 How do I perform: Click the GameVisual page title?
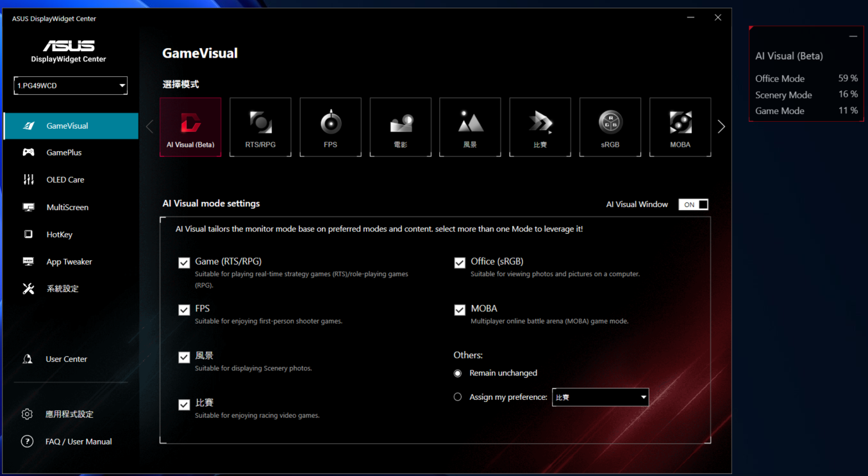200,53
